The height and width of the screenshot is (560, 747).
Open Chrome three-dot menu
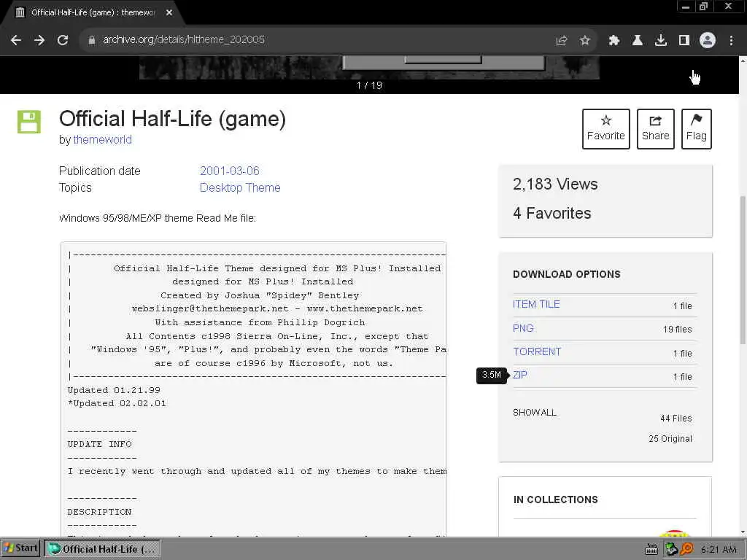point(731,41)
